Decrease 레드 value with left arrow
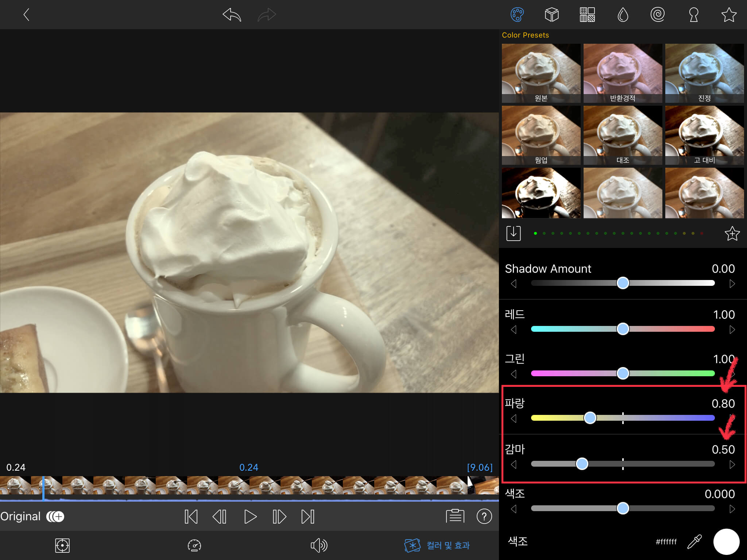The image size is (747, 560). click(514, 330)
